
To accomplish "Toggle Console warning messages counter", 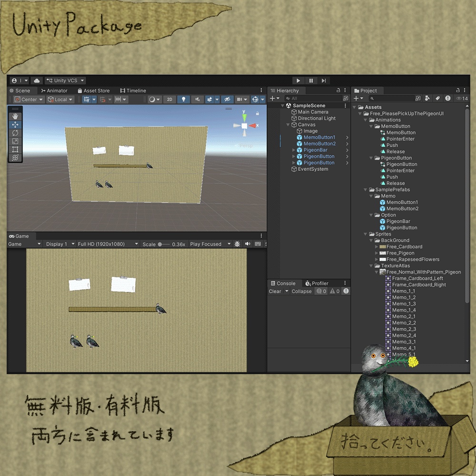I will pos(335,291).
